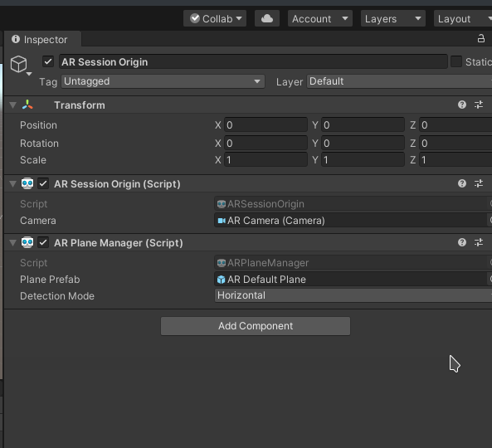Open AR Plane Manager preset settings icon

[x=479, y=242]
